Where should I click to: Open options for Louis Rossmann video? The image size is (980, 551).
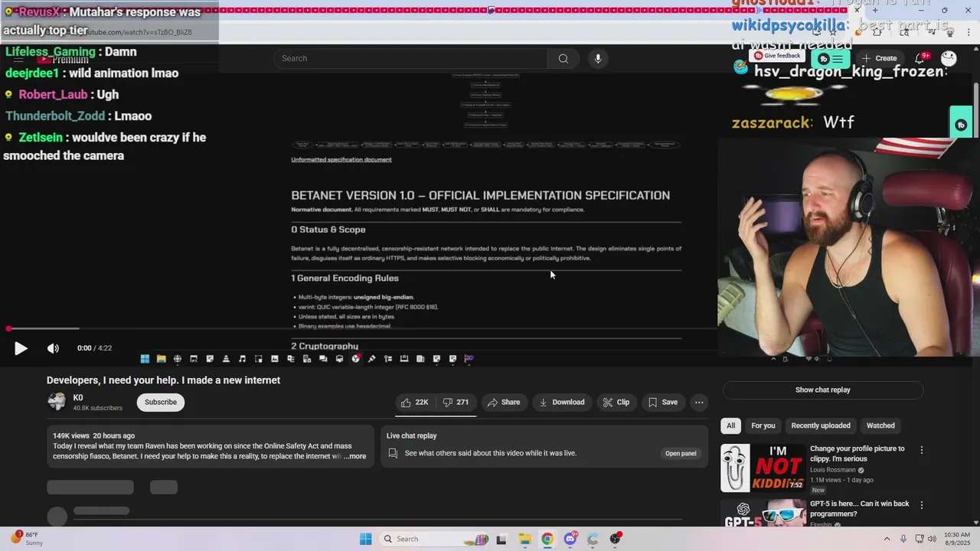(922, 450)
